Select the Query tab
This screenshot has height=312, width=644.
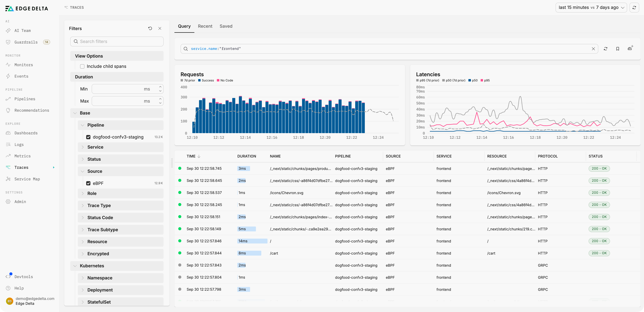pos(184,26)
